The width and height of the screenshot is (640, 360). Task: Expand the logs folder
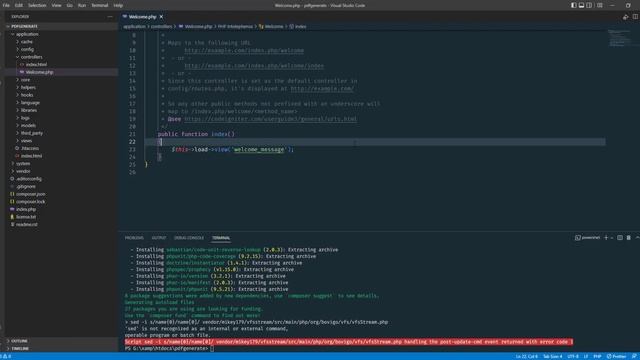click(x=25, y=118)
